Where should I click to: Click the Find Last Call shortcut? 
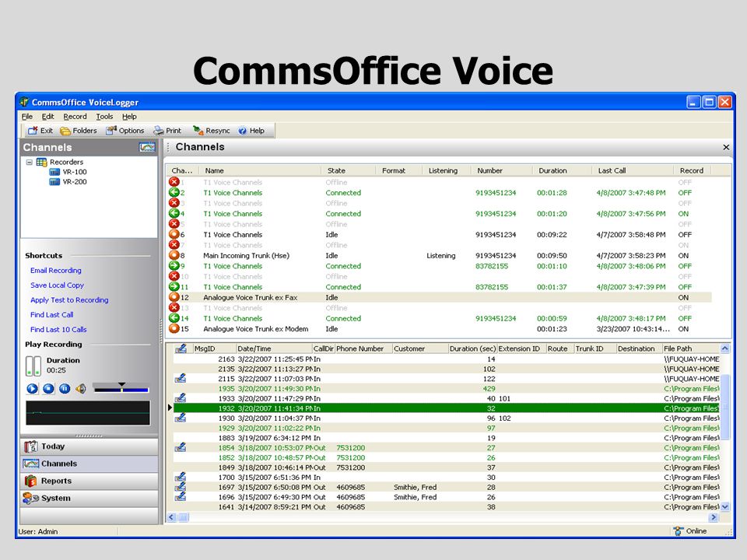tap(52, 315)
